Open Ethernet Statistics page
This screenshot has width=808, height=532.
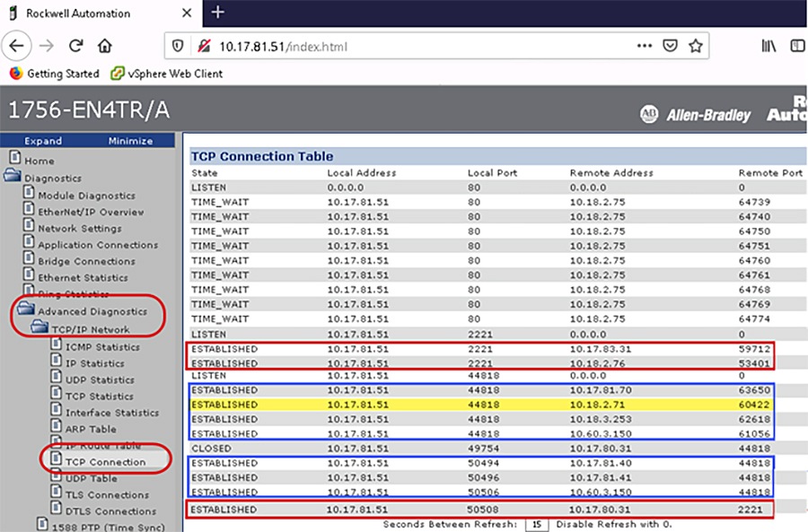pyautogui.click(x=83, y=278)
